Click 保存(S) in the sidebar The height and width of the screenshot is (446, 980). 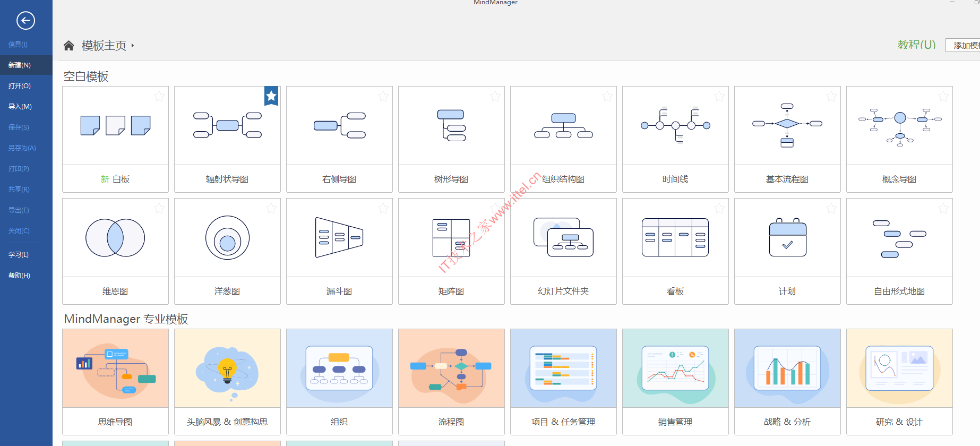pyautogui.click(x=19, y=127)
